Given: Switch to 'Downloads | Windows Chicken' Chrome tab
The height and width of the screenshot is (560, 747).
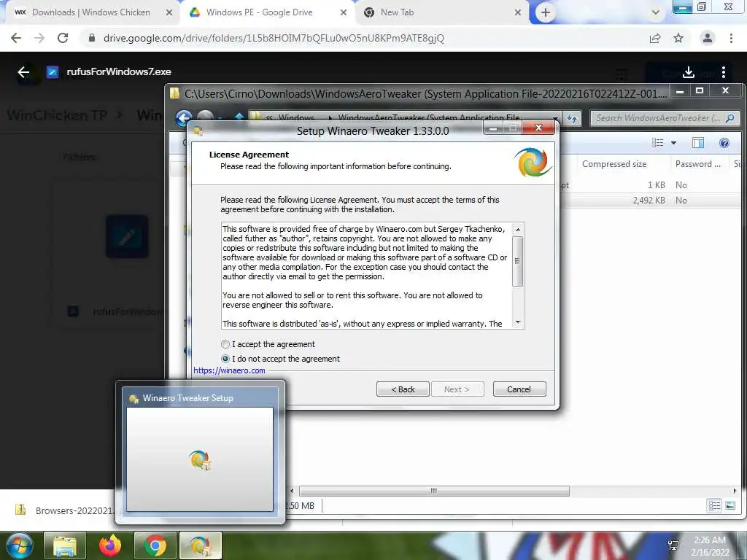Looking at the screenshot, I should click(90, 12).
